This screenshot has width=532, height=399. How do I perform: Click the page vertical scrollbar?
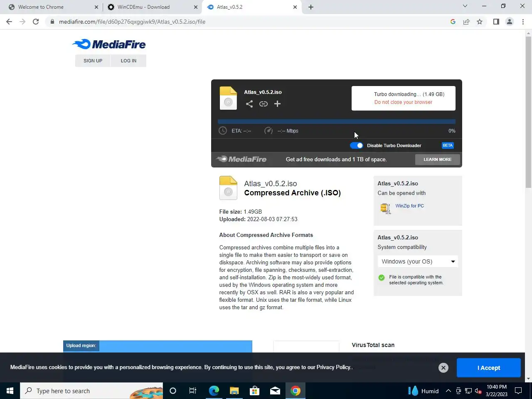tap(528, 112)
